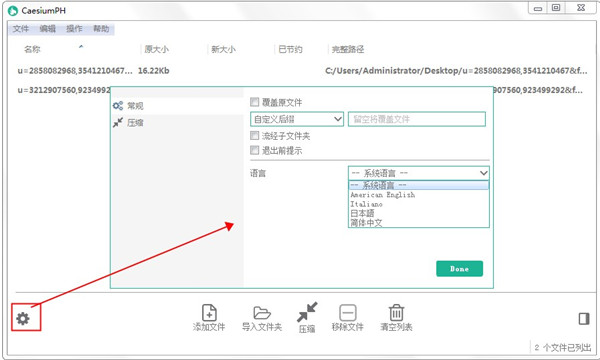
Task: Select file row u=3212907560,9234992
Action: click(64, 91)
